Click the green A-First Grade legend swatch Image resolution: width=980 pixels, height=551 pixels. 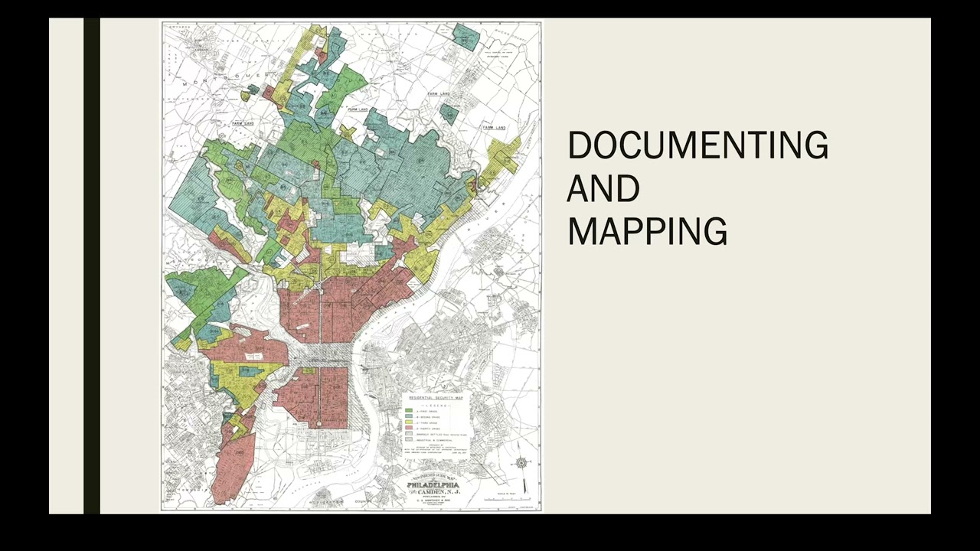[409, 410]
